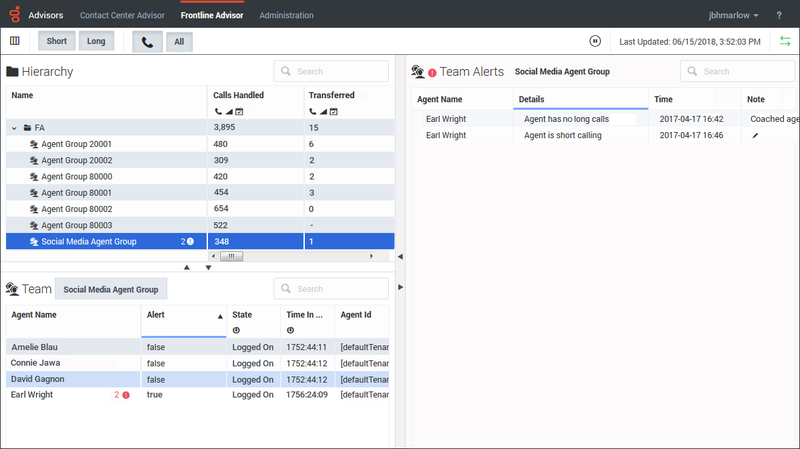Toggle the Short time profile button

click(57, 41)
